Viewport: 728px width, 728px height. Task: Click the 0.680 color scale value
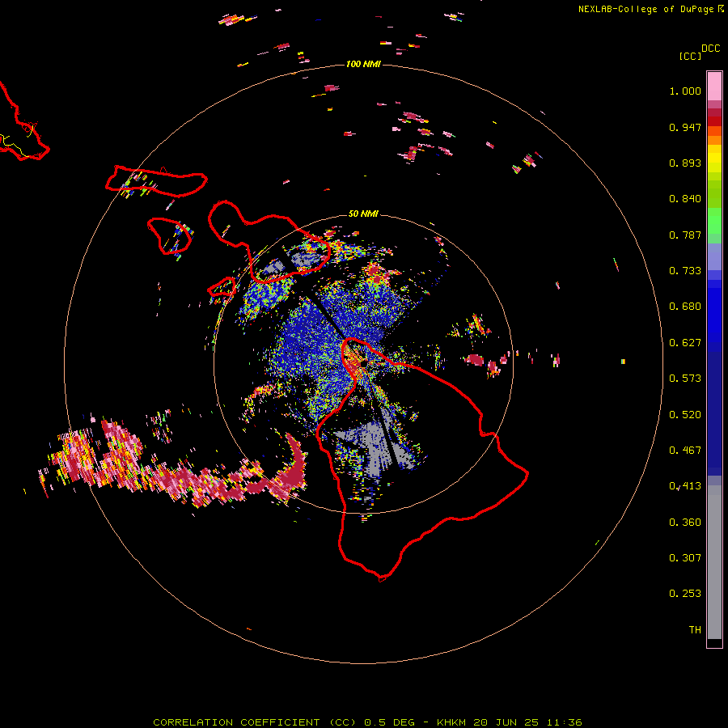(685, 307)
